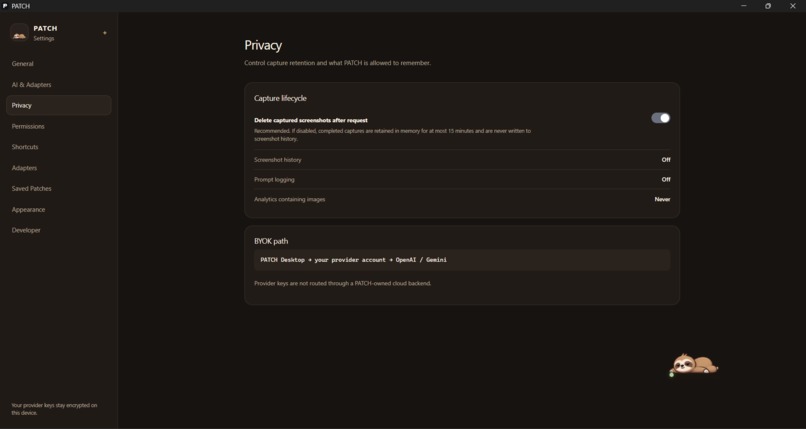Toggle Delete captured screenshots after request
The width and height of the screenshot is (806, 429).
(x=661, y=118)
